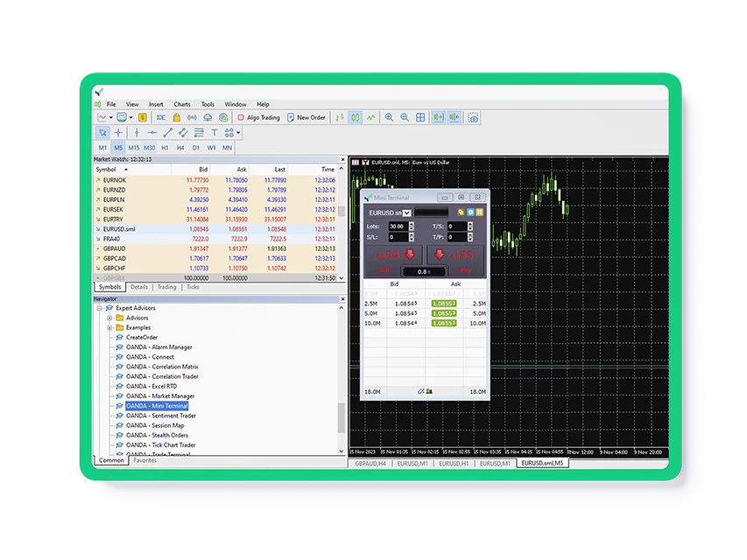Viewport: 747px width, 560px height.
Task: Click the Sell button in Mini Terminal
Action: pos(392,257)
